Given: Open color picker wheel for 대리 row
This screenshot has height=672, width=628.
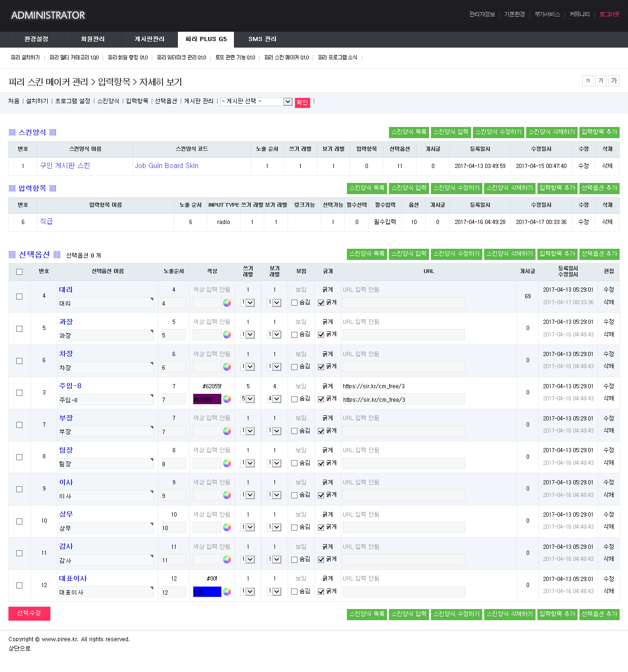Looking at the screenshot, I should [226, 303].
